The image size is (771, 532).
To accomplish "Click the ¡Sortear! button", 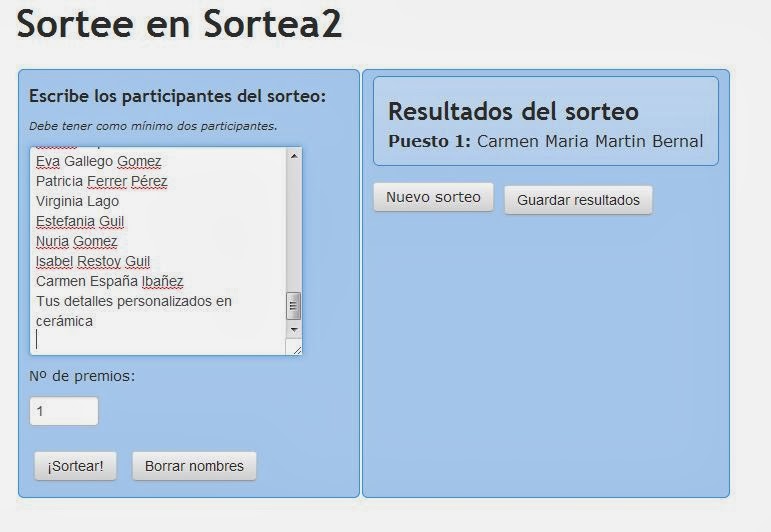I will coord(75,466).
